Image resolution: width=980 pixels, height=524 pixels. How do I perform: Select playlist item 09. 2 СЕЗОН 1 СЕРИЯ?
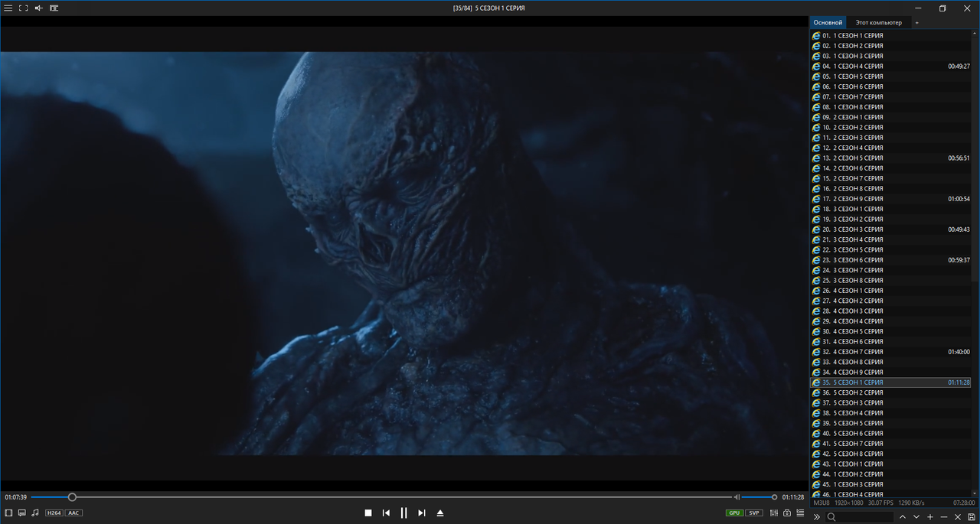(892, 117)
